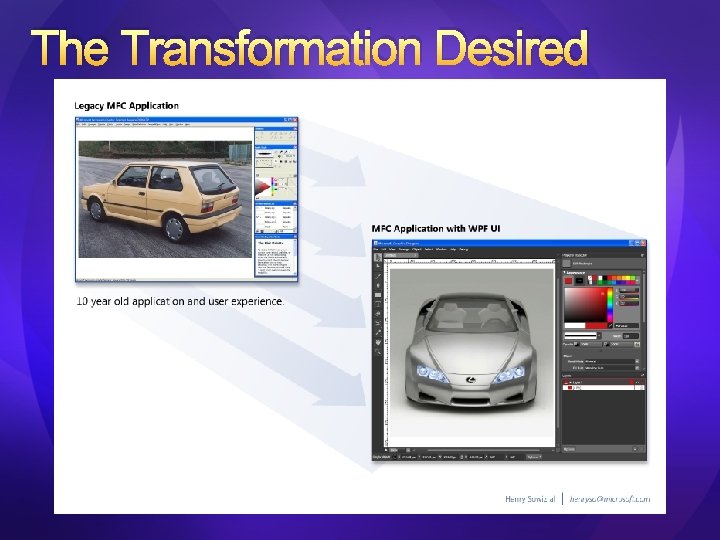Click 'MFC Application with WPF UI' heading
Screen dimensions: 720x540
click(436, 229)
